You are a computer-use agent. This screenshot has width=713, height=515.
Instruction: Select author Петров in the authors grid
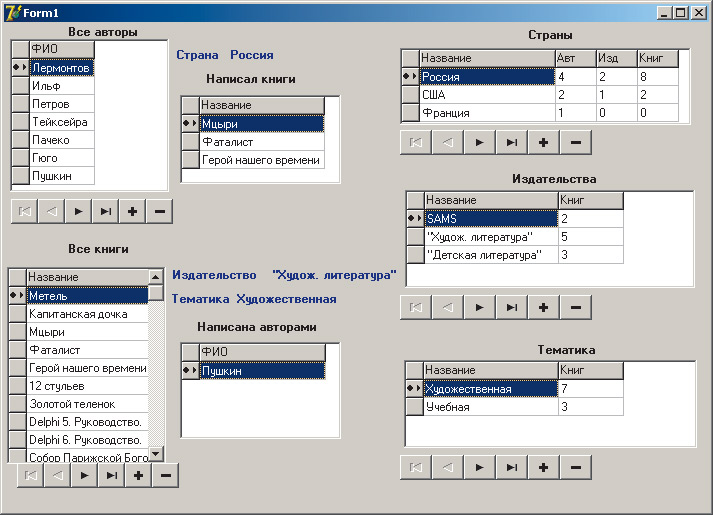62,104
